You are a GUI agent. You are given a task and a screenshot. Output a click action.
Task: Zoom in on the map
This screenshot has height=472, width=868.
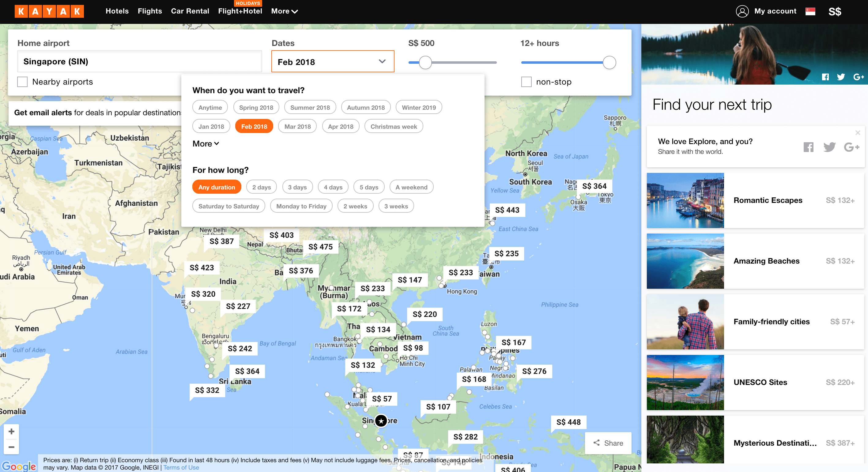(11, 431)
